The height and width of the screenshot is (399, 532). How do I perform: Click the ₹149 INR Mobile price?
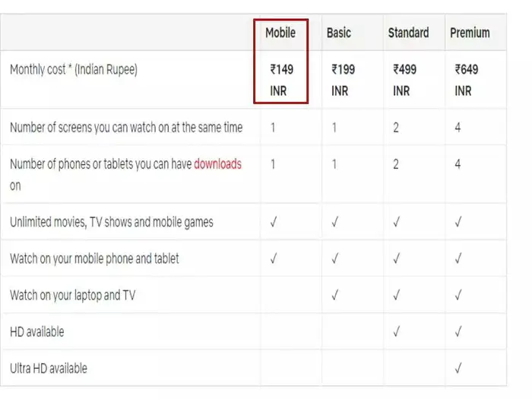[x=281, y=80]
